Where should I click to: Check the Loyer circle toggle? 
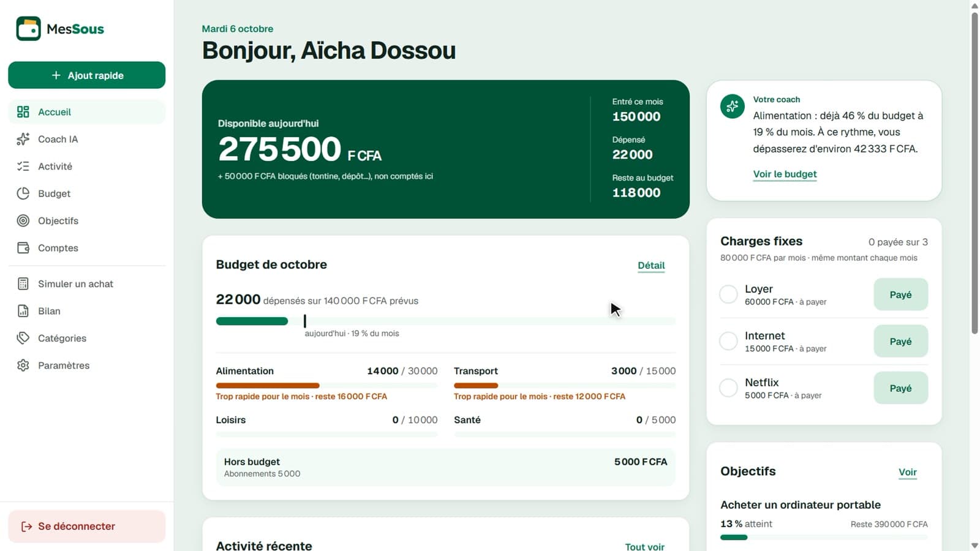coord(728,294)
